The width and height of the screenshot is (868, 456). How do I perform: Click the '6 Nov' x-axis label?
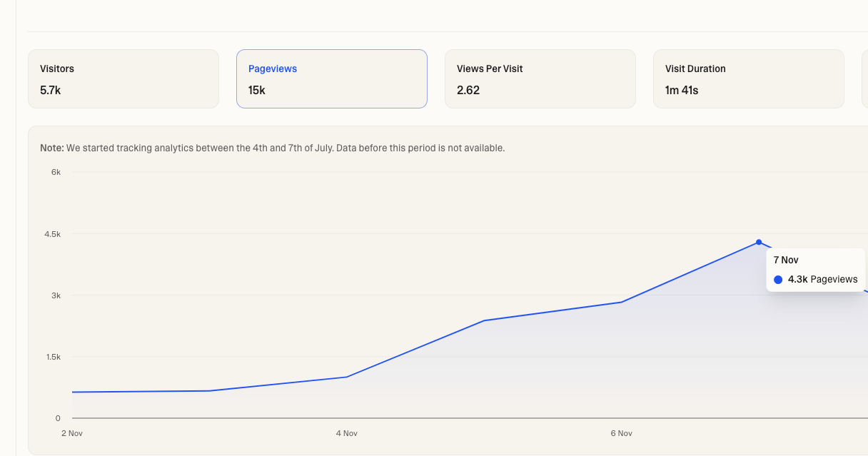click(x=621, y=433)
